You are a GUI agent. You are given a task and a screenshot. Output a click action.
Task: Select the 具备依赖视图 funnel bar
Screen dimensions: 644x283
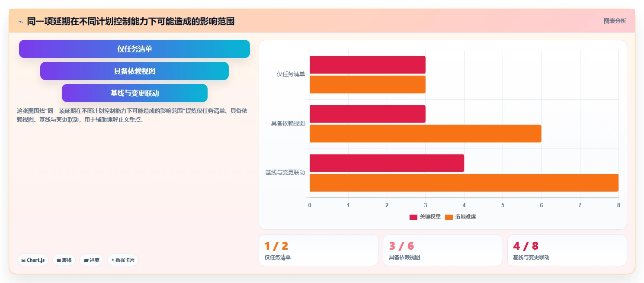tap(135, 71)
